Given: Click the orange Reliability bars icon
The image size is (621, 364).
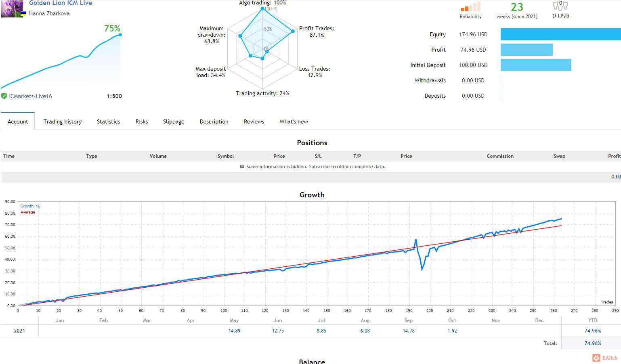Looking at the screenshot, I should coord(471,7).
